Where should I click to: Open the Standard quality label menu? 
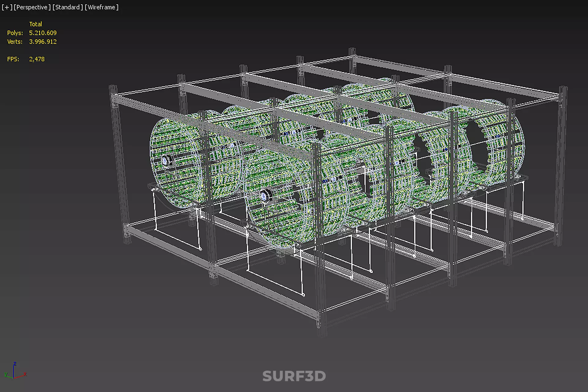click(67, 7)
